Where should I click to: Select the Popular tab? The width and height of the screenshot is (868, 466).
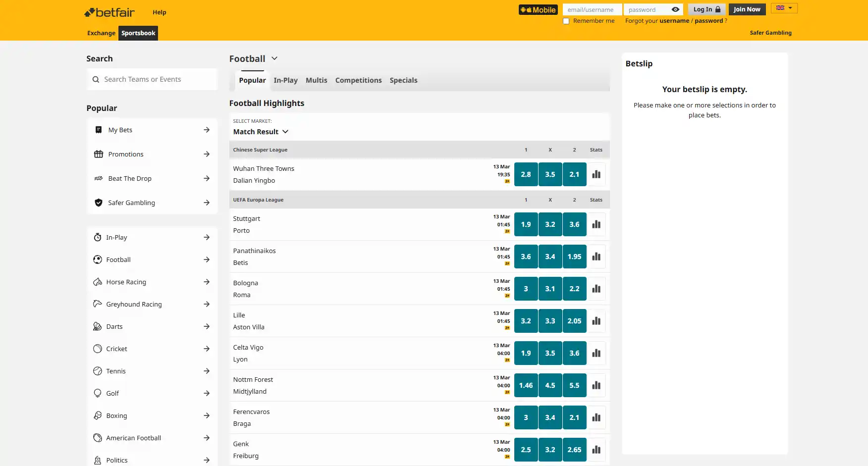tap(252, 80)
